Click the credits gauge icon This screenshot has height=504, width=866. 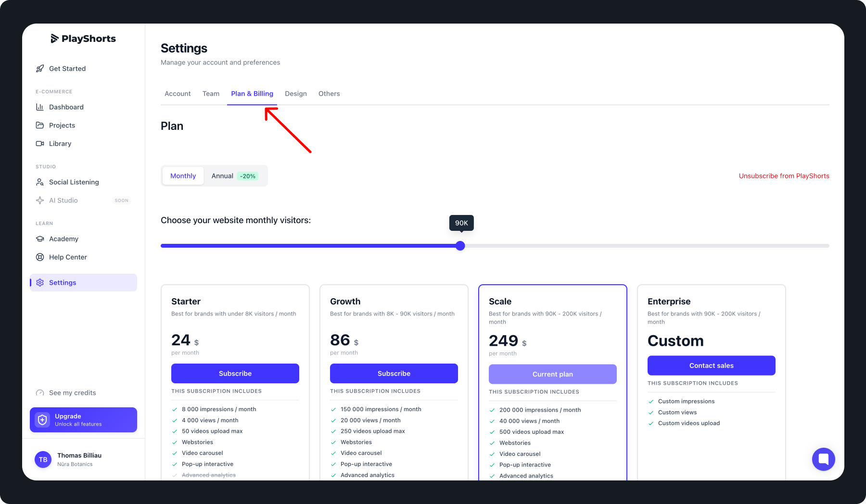(x=40, y=393)
